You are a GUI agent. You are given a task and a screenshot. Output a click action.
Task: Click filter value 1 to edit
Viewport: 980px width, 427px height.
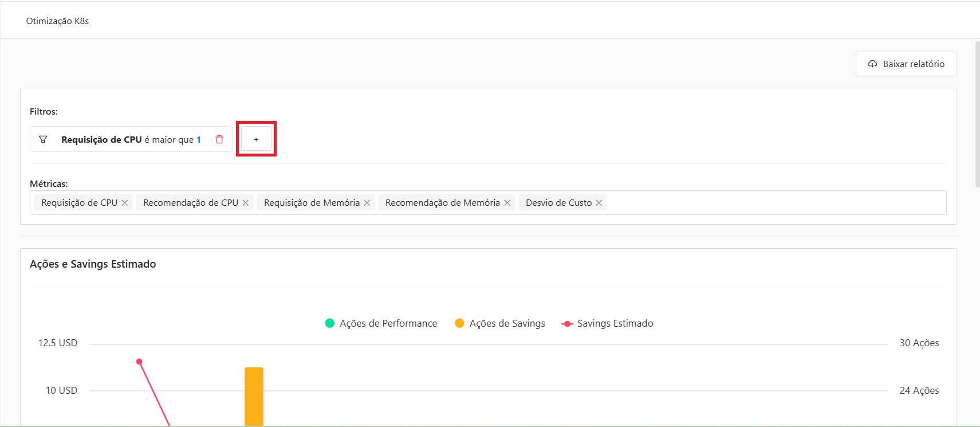pyautogui.click(x=199, y=139)
